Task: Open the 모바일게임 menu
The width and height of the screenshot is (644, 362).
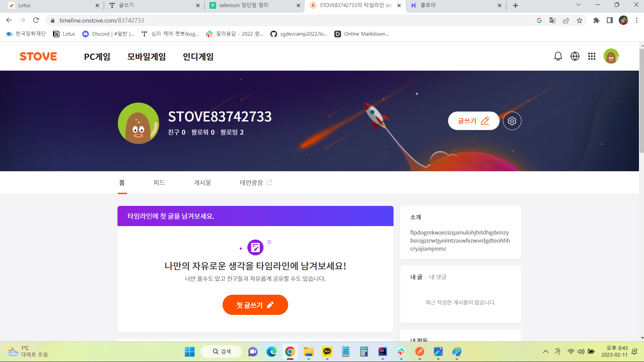Action: click(x=146, y=57)
